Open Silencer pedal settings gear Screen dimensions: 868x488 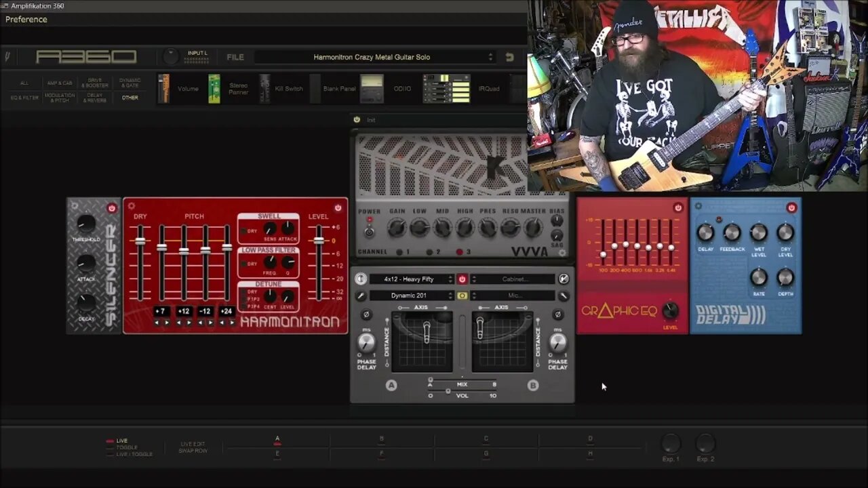75,206
